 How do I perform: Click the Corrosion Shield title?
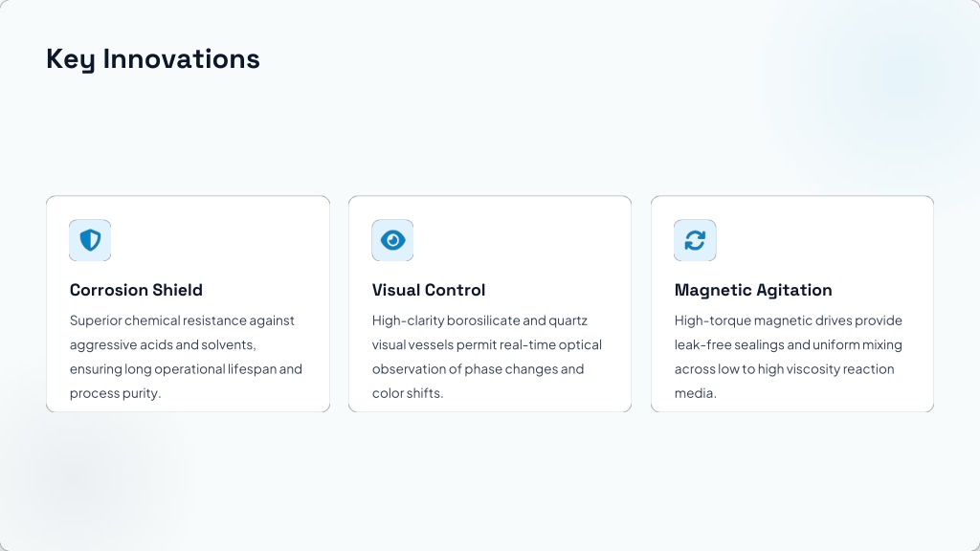[x=136, y=290]
